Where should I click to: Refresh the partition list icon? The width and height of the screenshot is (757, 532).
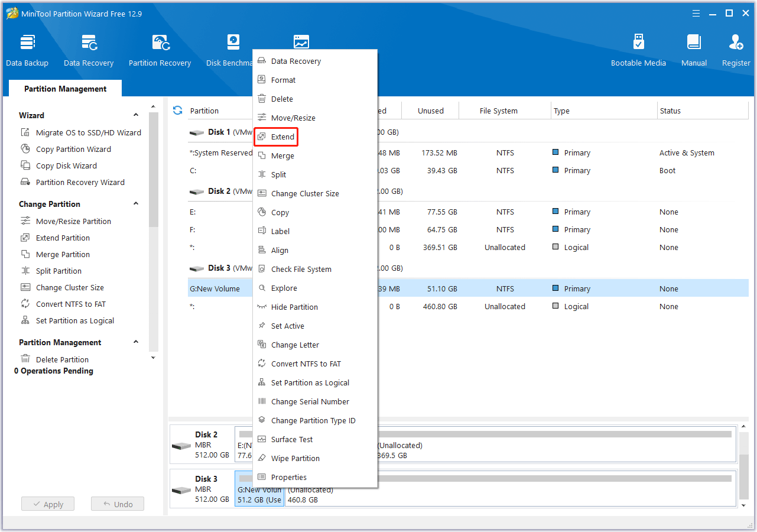[177, 111]
